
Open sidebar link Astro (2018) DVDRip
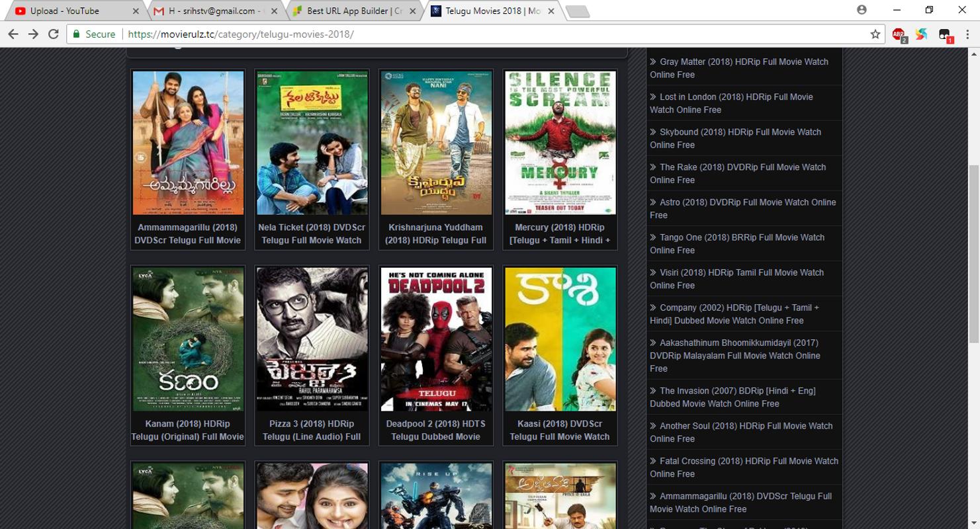pos(743,208)
